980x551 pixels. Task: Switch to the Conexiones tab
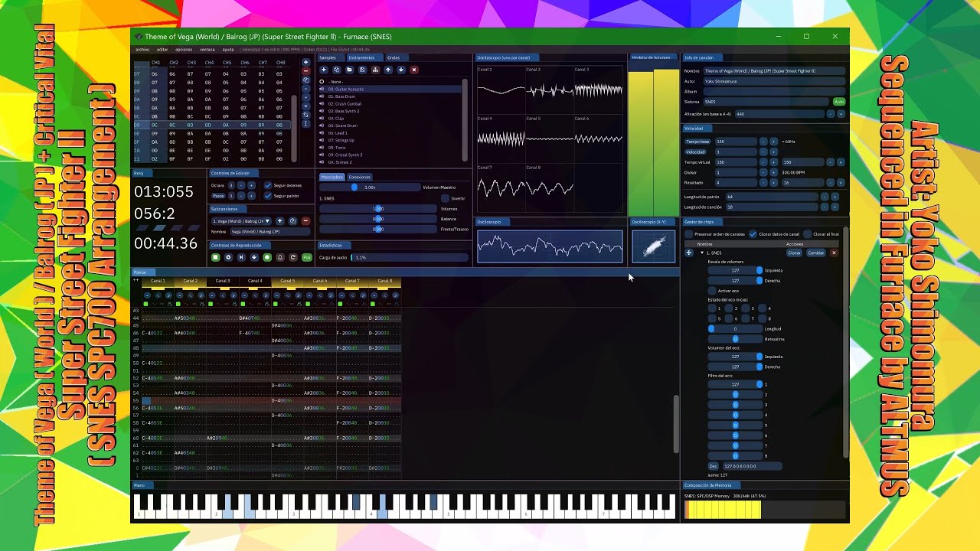[x=360, y=177]
